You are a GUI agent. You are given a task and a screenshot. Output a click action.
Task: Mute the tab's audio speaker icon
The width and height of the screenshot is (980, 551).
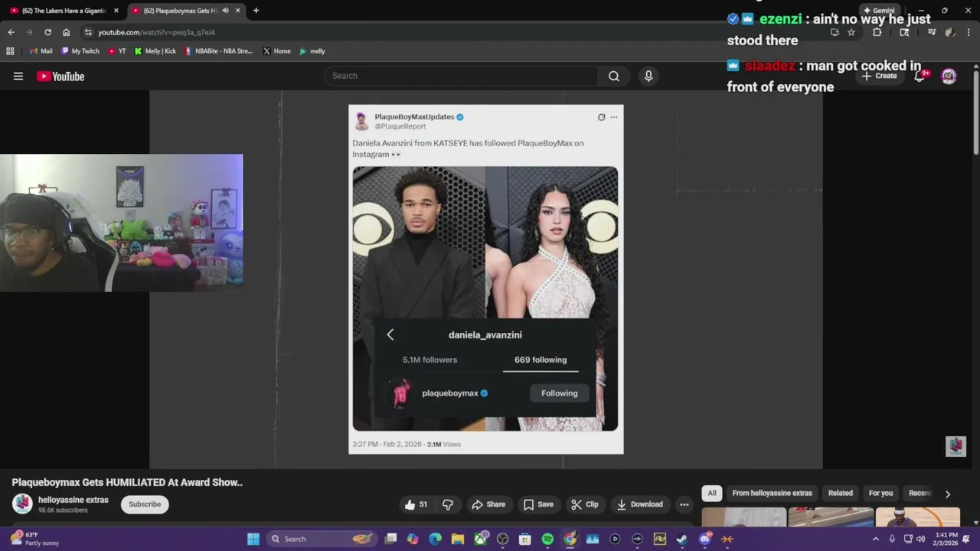pos(225,11)
